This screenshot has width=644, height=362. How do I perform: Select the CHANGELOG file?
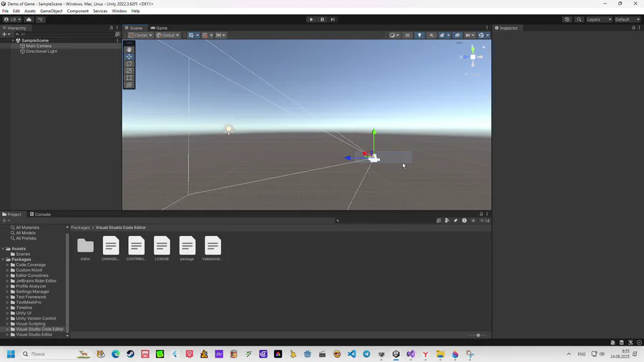click(111, 245)
